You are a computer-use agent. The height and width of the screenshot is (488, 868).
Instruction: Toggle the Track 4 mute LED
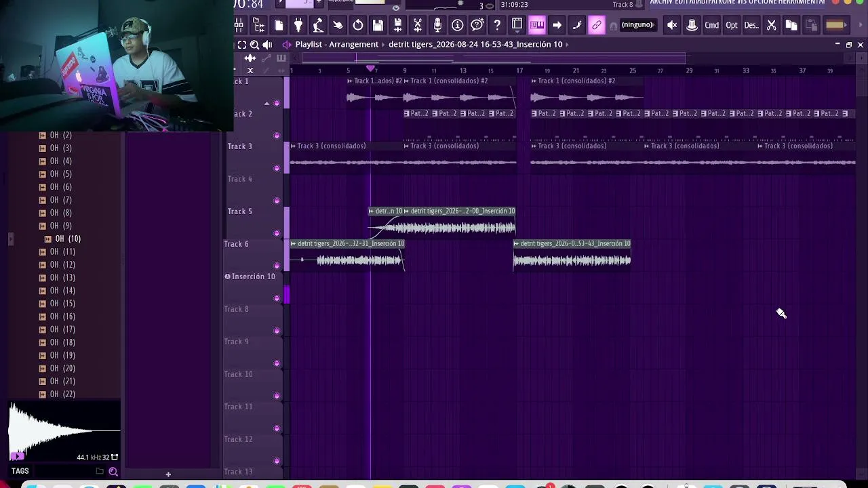[276, 201]
